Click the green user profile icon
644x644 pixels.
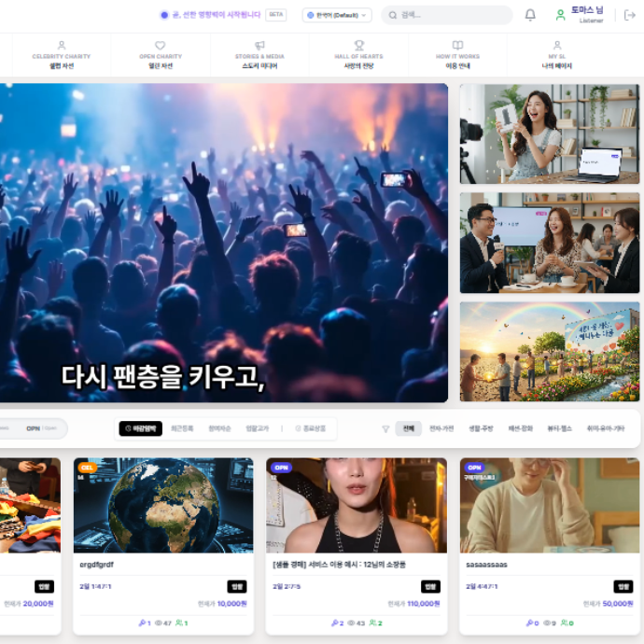point(560,15)
